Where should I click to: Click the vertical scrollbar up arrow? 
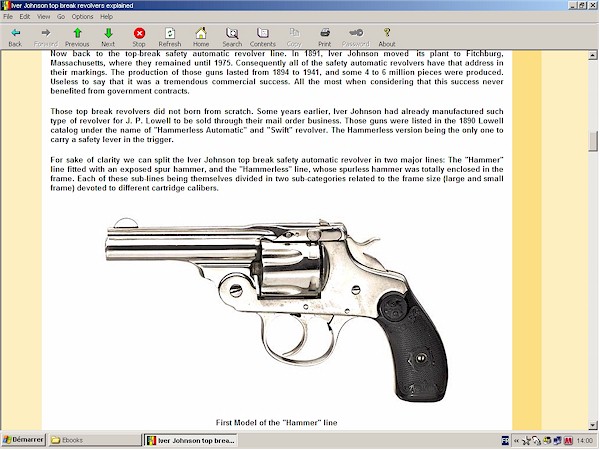(593, 55)
